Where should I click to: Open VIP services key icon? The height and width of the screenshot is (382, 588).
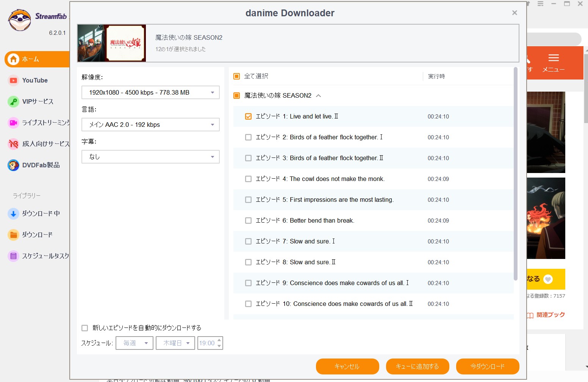click(x=14, y=101)
